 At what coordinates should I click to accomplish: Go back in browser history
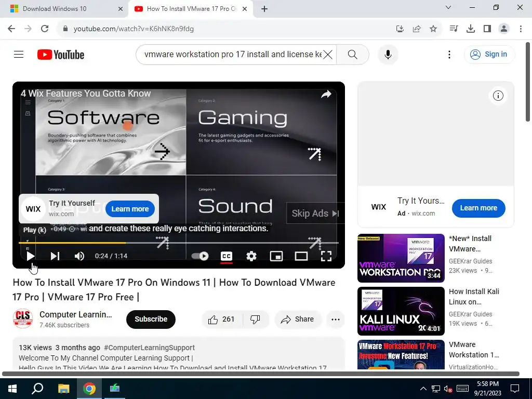[11, 29]
